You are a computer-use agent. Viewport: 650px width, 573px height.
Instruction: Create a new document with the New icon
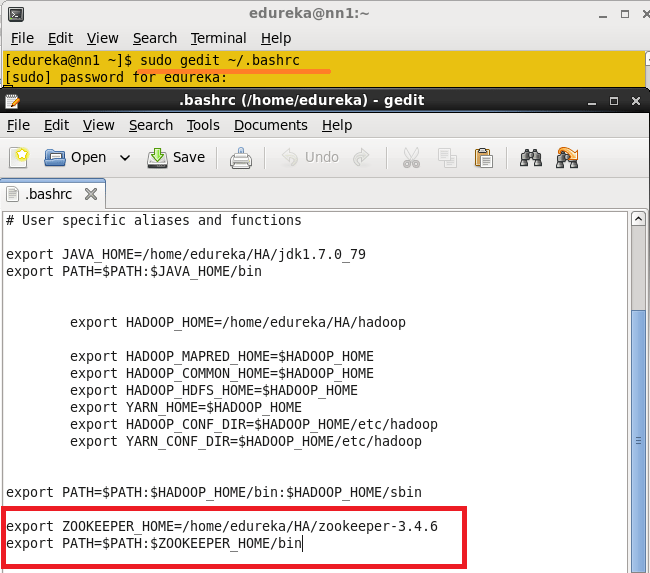[19, 158]
